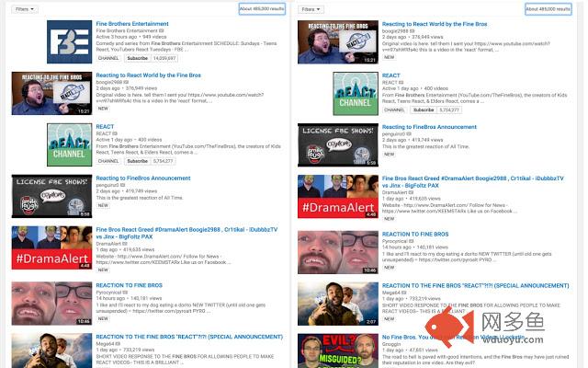Open Mega64 special announcement thumbnail, right pane

pyautogui.click(x=338, y=304)
